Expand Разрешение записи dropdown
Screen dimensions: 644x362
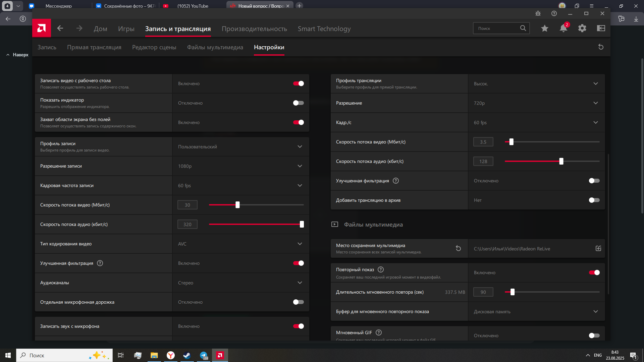pos(241,166)
